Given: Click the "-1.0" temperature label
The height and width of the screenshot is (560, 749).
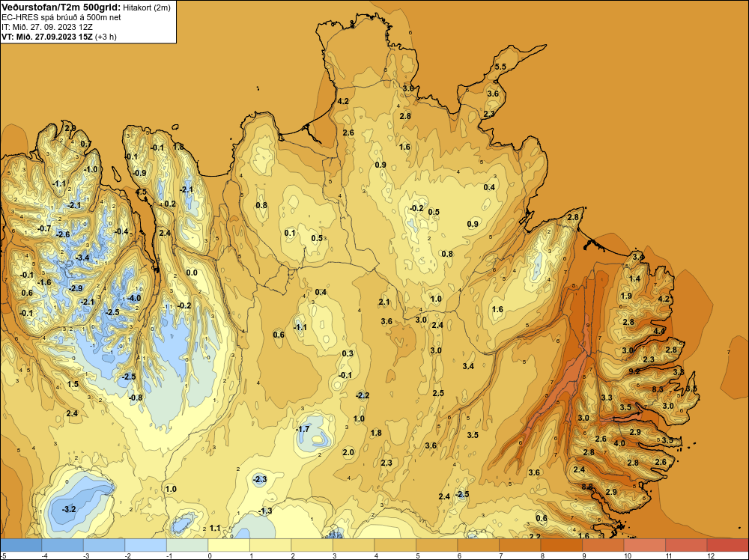Looking at the screenshot, I should click(91, 169).
